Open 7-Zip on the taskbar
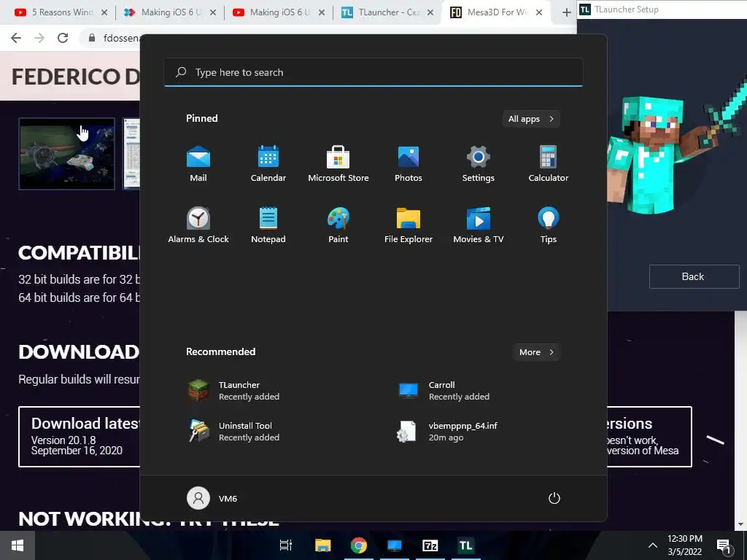This screenshot has width=747, height=560. coord(430,545)
